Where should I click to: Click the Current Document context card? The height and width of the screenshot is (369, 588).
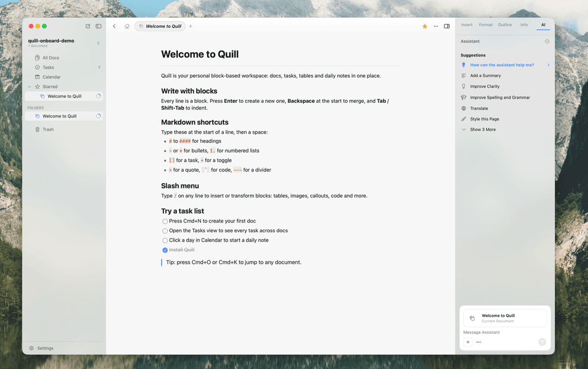point(505,318)
